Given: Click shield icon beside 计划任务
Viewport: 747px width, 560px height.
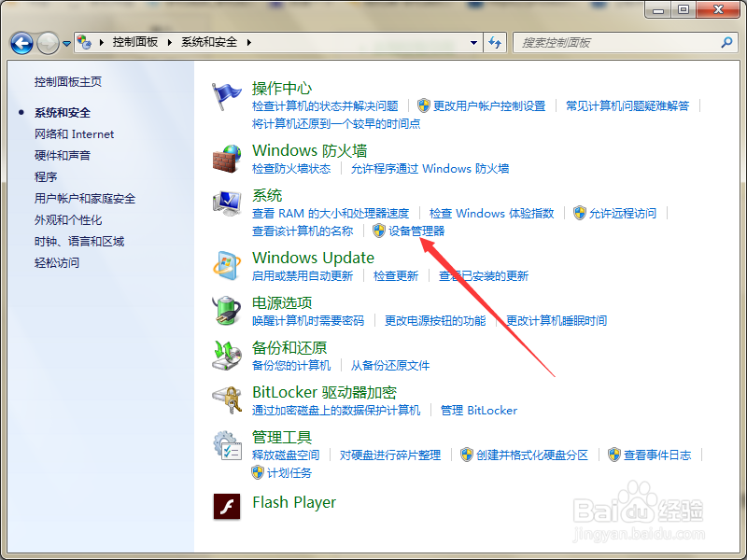Looking at the screenshot, I should click(258, 472).
